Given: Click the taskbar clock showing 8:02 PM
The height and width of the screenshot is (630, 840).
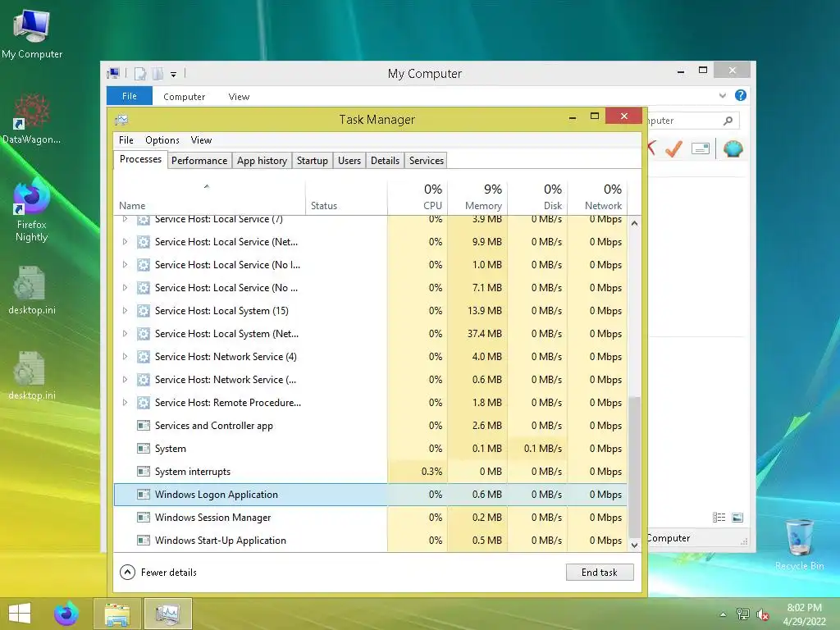Looking at the screenshot, I should 804,614.
